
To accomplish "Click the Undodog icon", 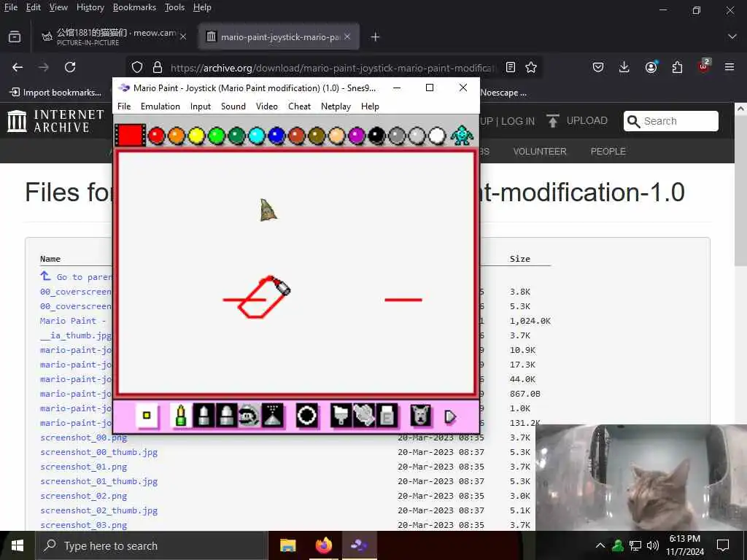I will point(421,416).
